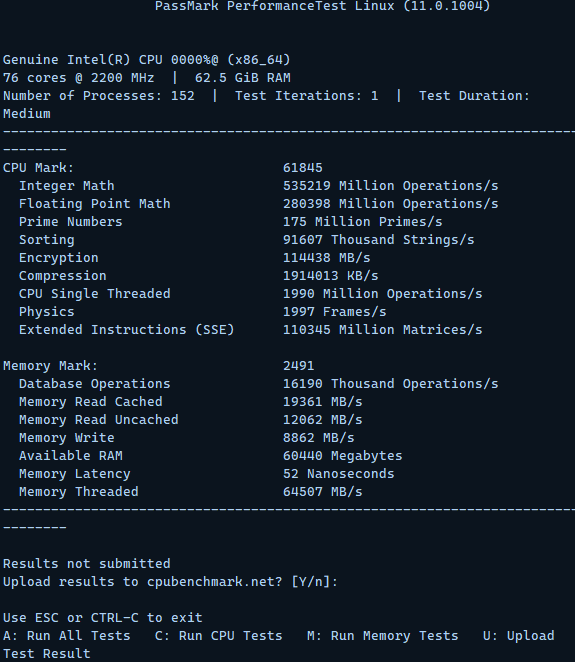
Task: Click the '76 cores @ 2200 MHz' text
Action: click(x=79, y=78)
